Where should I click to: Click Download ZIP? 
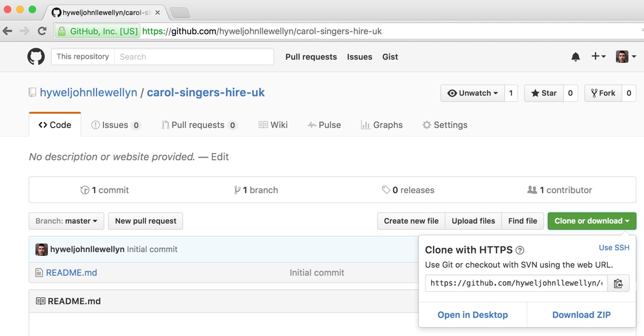point(582,315)
